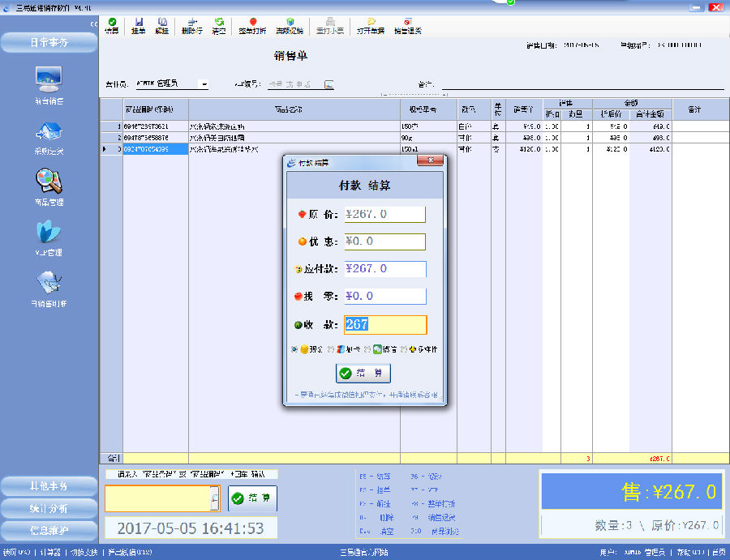Click the 原价 original price field
The width and height of the screenshot is (730, 560).
(385, 215)
